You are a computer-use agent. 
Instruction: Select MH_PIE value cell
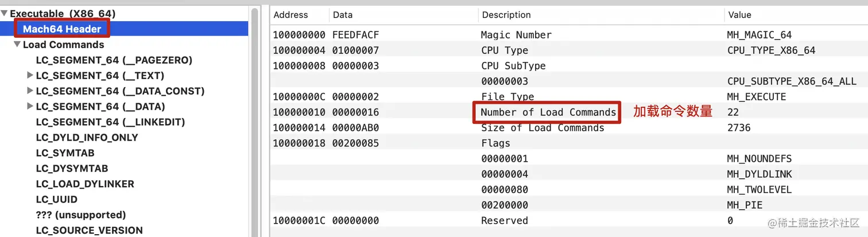pos(744,205)
